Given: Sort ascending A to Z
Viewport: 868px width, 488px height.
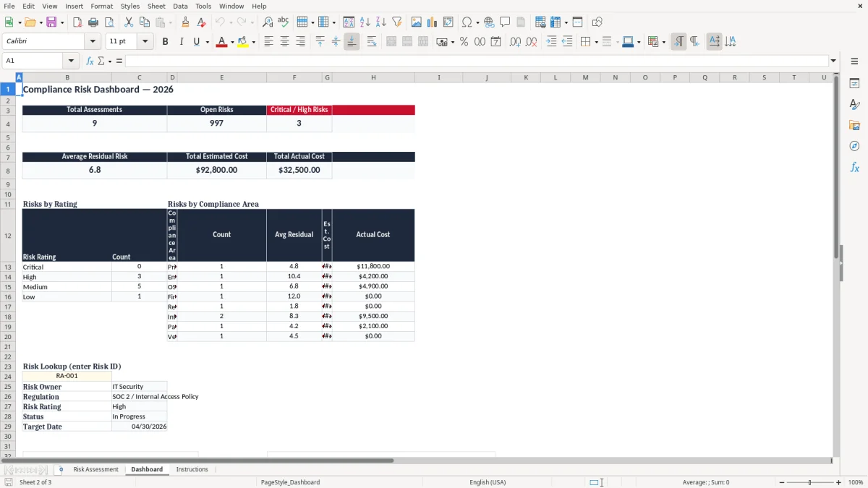Looking at the screenshot, I should pos(365,22).
